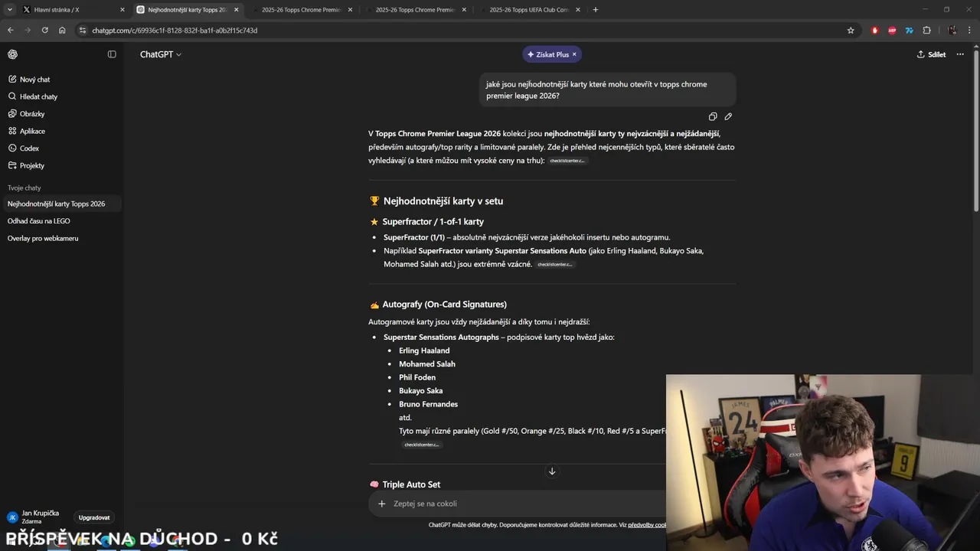Image resolution: width=980 pixels, height=551 pixels.
Task: Open Codex from the sidebar
Action: pyautogui.click(x=61, y=148)
